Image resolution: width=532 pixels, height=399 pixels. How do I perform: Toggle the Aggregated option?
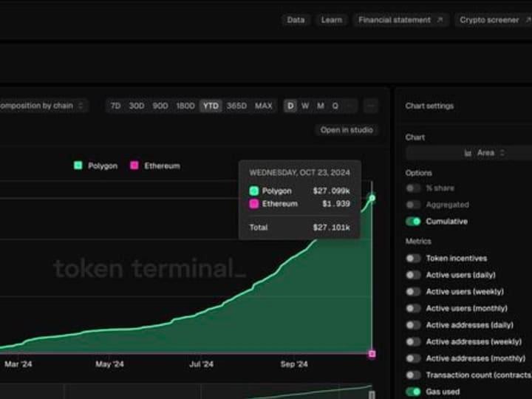point(413,205)
